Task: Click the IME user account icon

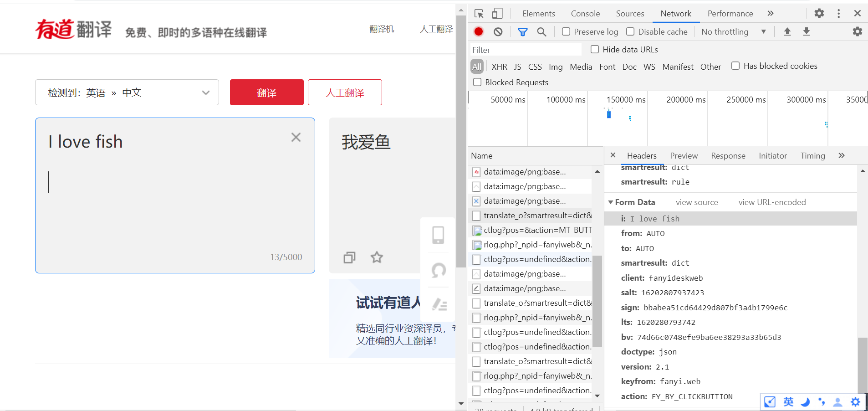Action: pos(837,402)
